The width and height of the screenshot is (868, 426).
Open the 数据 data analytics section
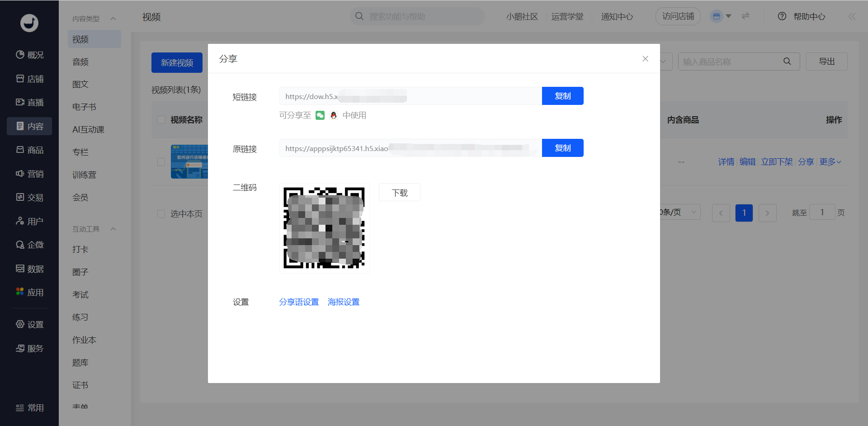(29, 269)
